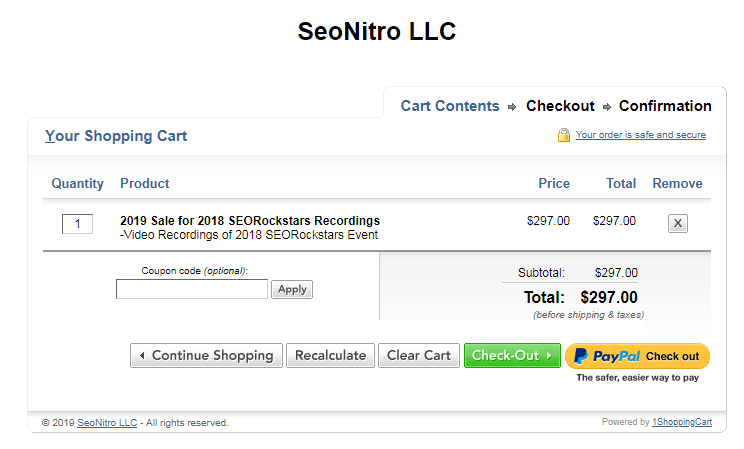Focus the coupon code input field

coord(192,289)
